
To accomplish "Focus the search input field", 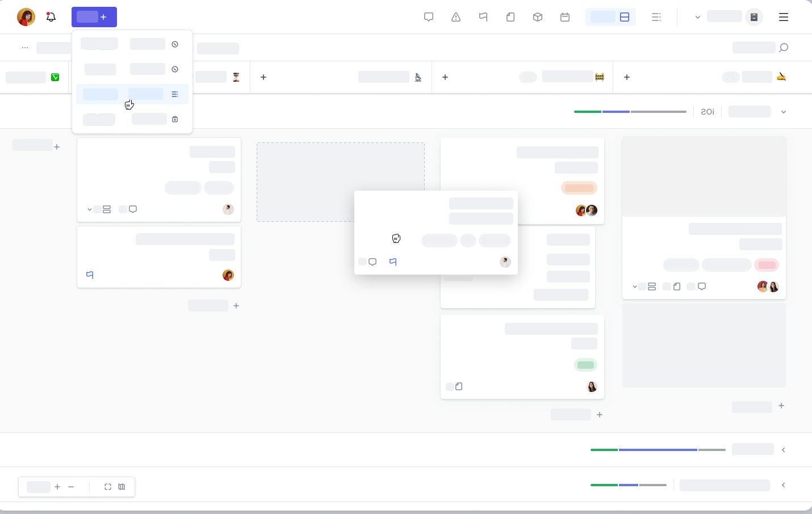I will click(x=754, y=48).
